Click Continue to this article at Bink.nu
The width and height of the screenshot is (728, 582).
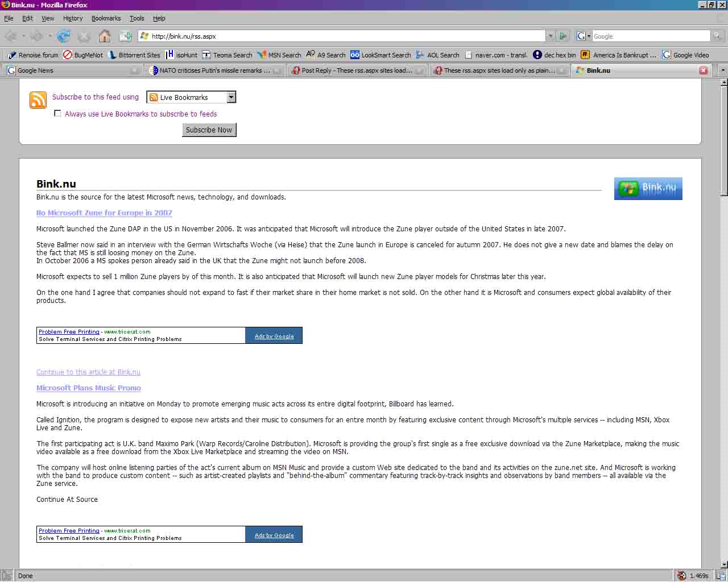[88, 372]
